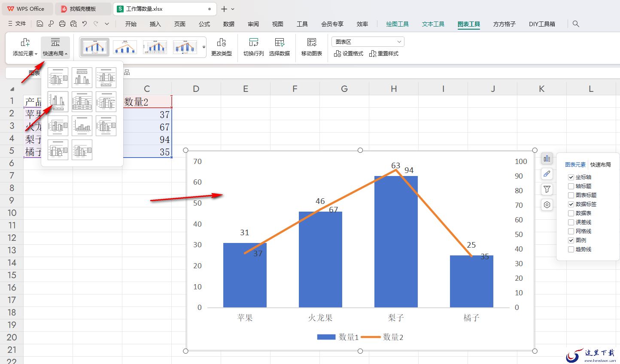Expand the chart styles gallery arrow
The width and height of the screenshot is (620, 364).
tap(204, 47)
